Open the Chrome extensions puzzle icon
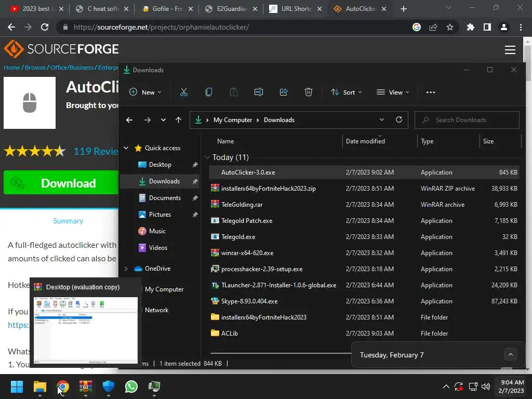Screen dimensions: 532x399 pos(470,27)
